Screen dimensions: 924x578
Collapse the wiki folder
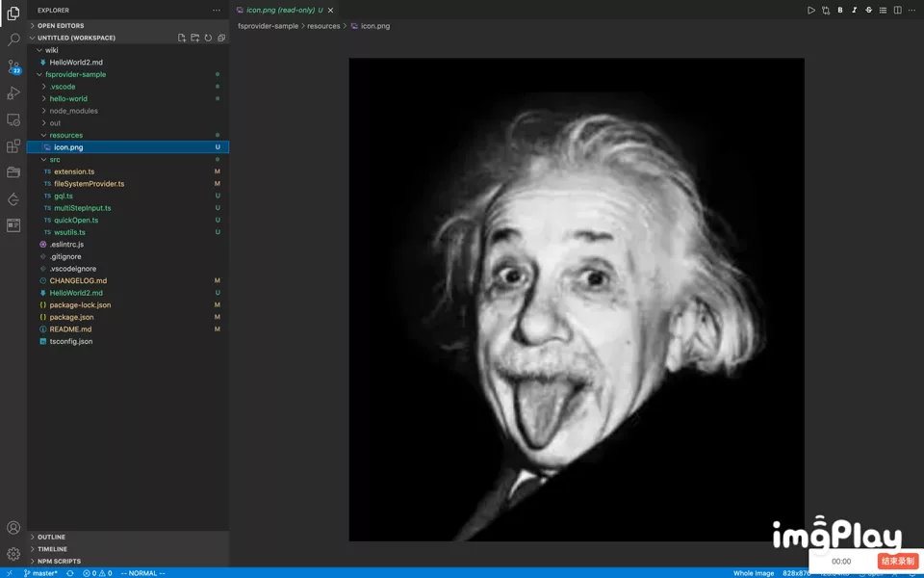pos(128,50)
